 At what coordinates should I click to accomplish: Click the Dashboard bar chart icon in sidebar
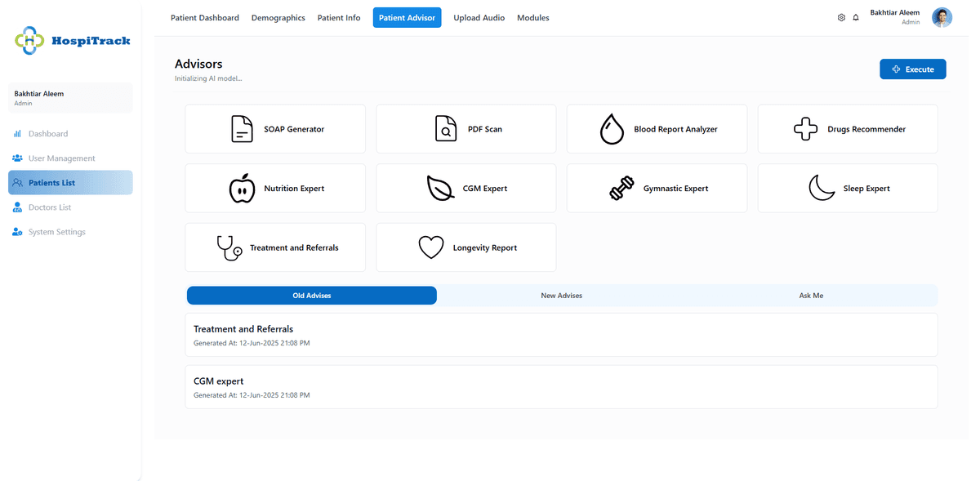pos(17,134)
